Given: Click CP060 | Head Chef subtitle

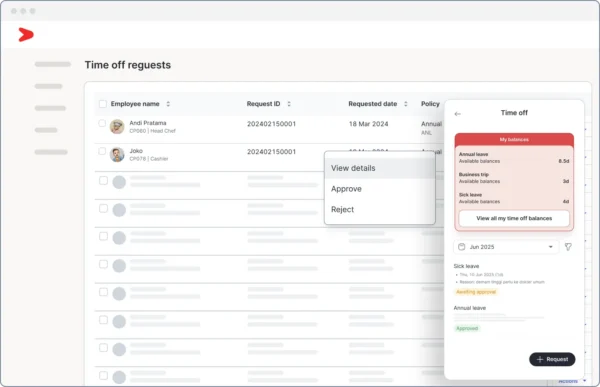Looking at the screenshot, I should tap(152, 131).
